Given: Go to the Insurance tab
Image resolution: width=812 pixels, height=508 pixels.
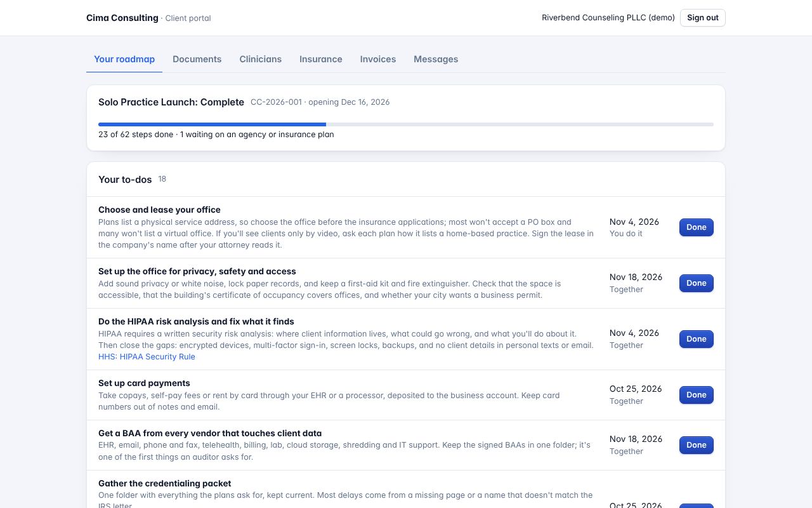Looking at the screenshot, I should pos(321,59).
